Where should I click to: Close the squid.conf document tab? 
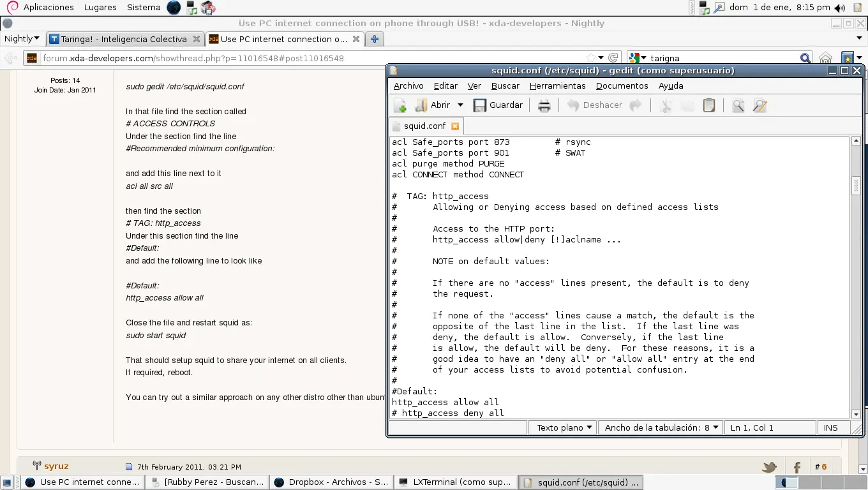pos(455,126)
